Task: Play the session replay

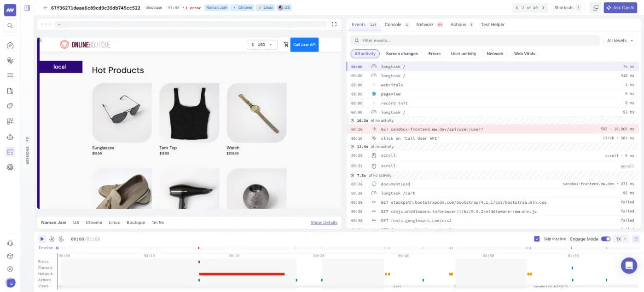Action: 42,239
